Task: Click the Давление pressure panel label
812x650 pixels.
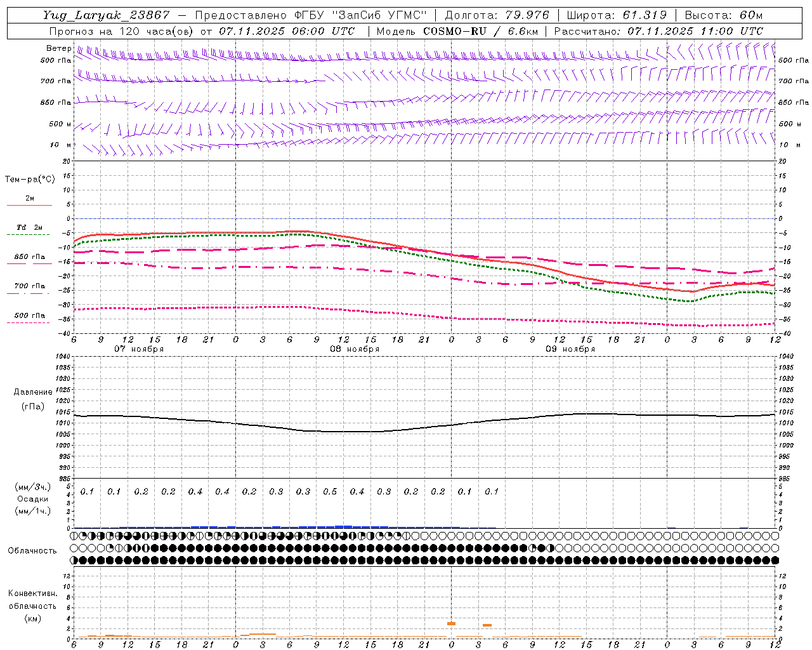Action: point(33,392)
